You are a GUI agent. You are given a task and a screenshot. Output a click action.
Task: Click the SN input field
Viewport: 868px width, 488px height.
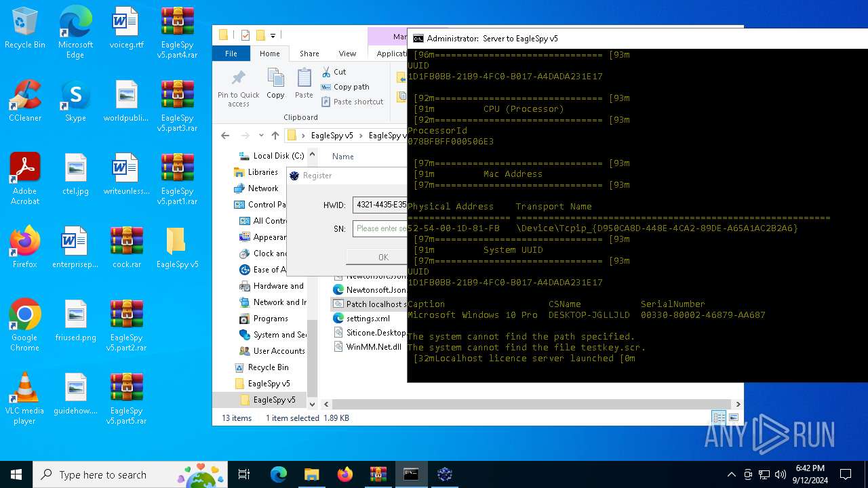pos(380,229)
